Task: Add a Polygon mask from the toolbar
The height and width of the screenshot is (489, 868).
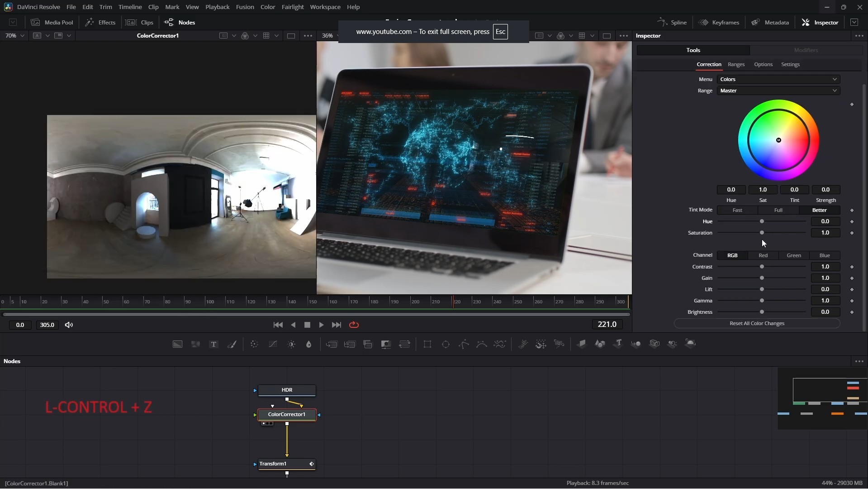Action: tap(464, 344)
